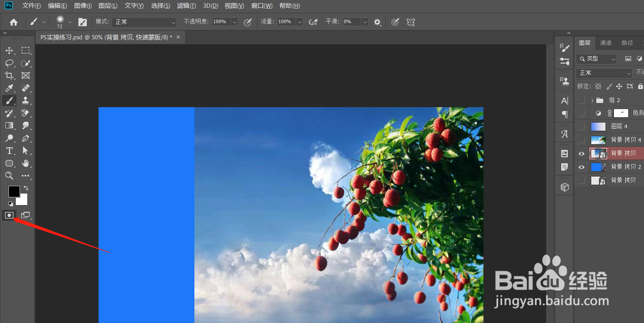
Task: Open the 3D panel cube icon
Action: point(565,187)
